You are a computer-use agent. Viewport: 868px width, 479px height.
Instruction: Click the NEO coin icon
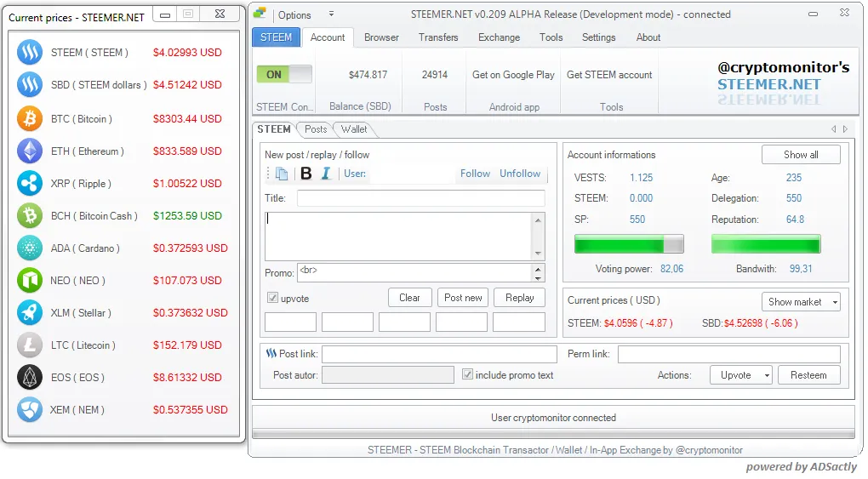click(30, 280)
